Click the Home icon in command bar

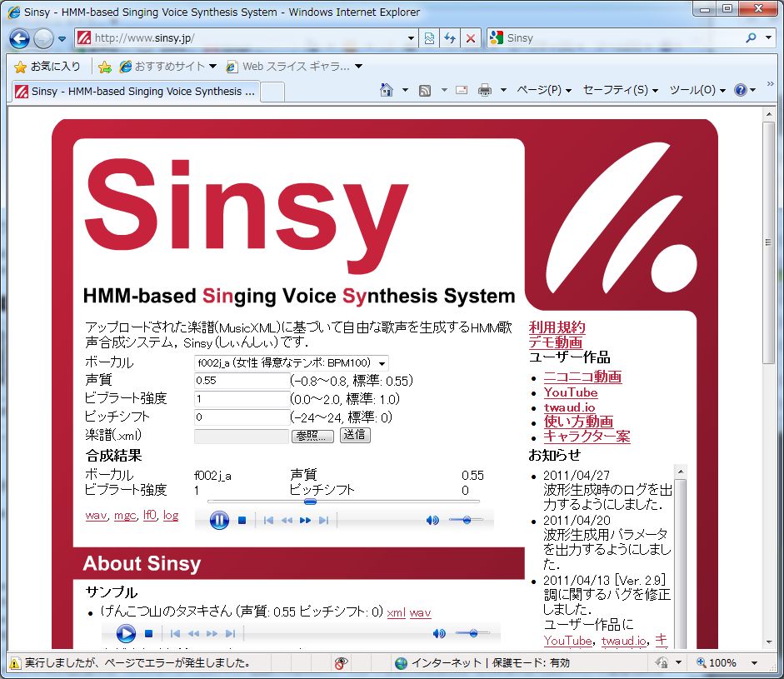tap(386, 90)
